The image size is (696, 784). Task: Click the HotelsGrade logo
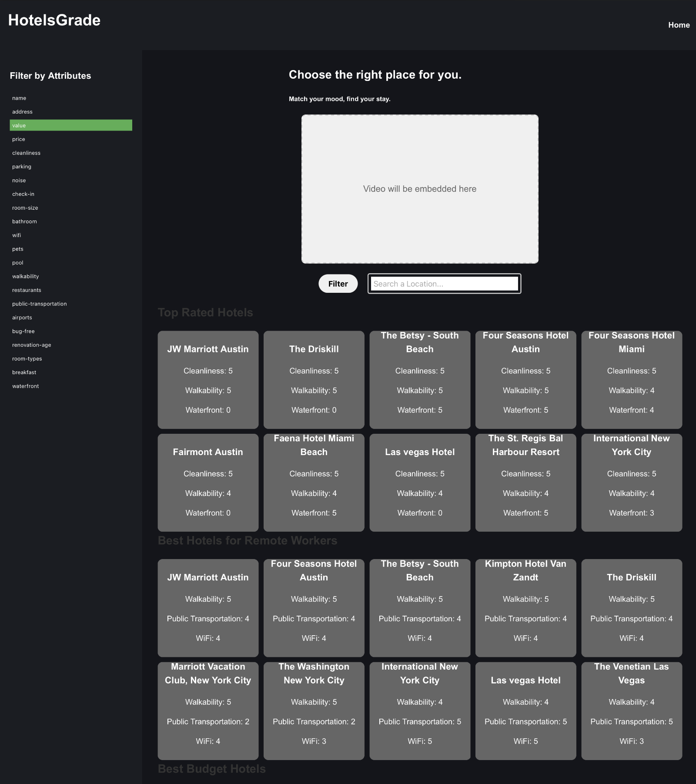[x=54, y=20]
